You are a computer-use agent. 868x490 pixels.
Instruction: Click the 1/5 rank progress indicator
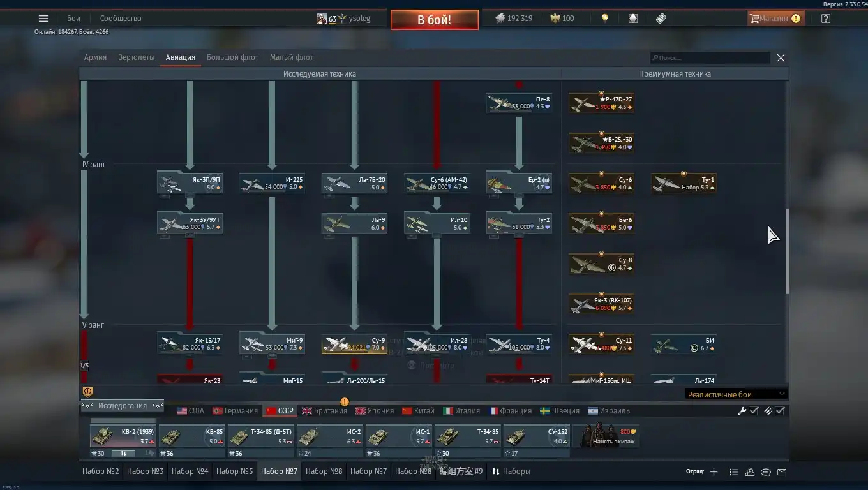point(84,366)
